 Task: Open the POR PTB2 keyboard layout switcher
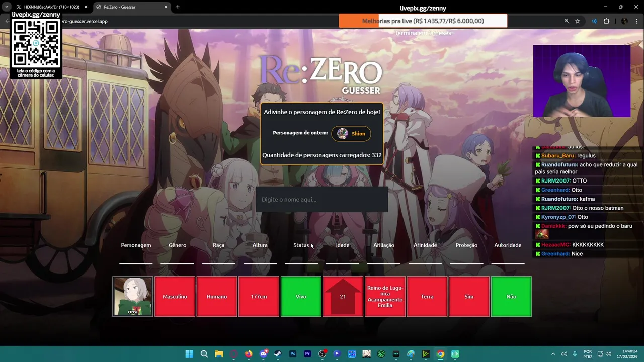[x=588, y=354]
